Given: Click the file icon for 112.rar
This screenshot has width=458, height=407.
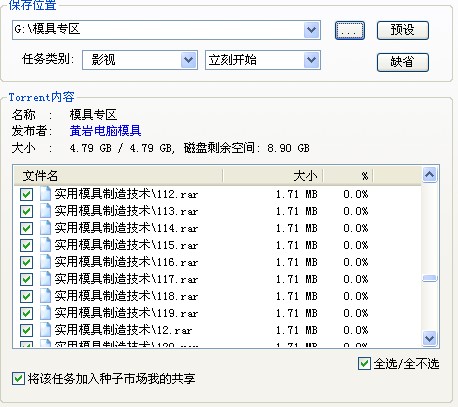Looking at the screenshot, I should tap(45, 194).
